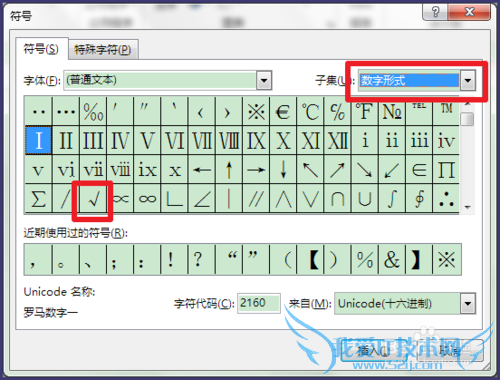Image resolution: width=500 pixels, height=380 pixels.
Task: Open the dialog help question button
Action: tap(435, 12)
